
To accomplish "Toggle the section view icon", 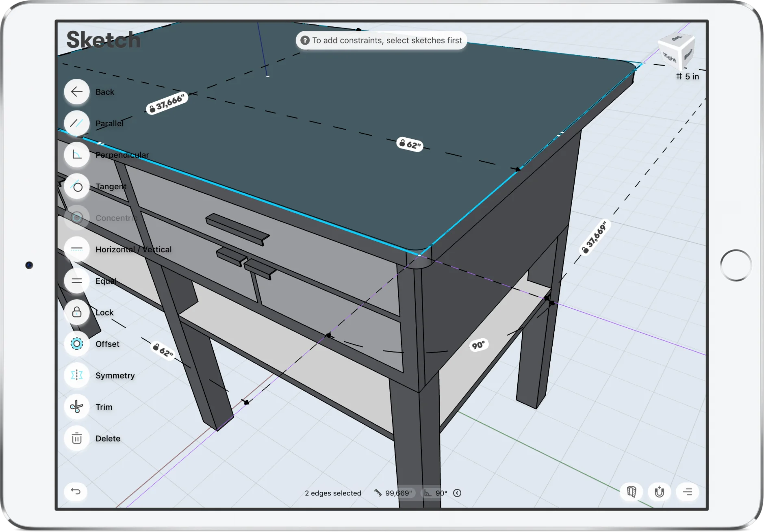I will 631,492.
